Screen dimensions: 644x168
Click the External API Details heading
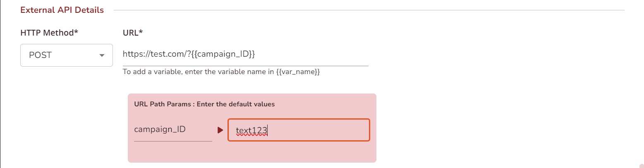[x=62, y=10]
